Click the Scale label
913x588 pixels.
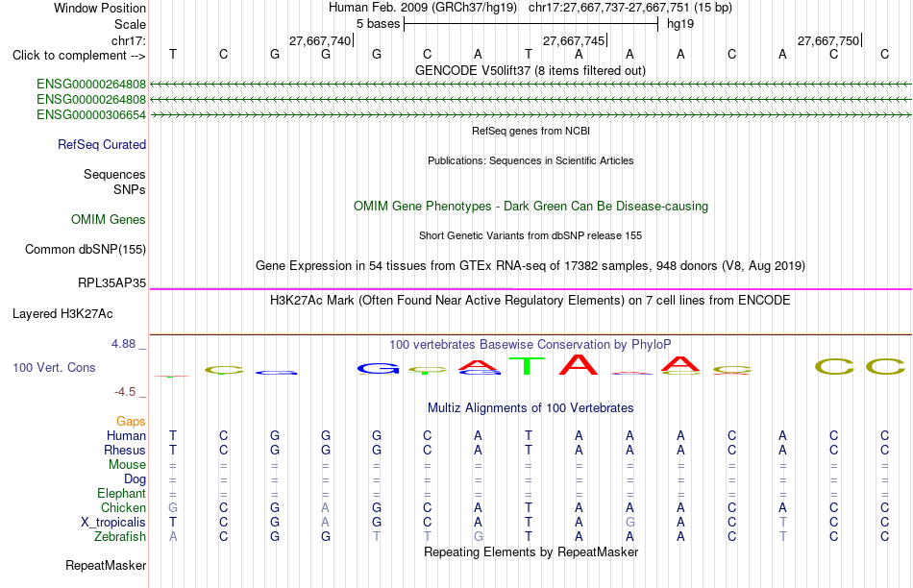coord(130,24)
